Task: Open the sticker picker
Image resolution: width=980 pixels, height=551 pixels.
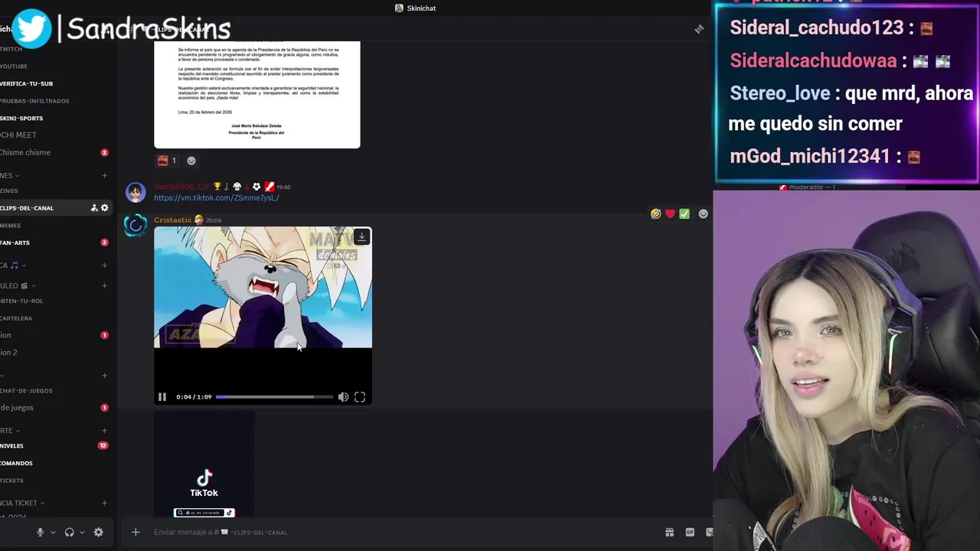Action: [x=709, y=532]
